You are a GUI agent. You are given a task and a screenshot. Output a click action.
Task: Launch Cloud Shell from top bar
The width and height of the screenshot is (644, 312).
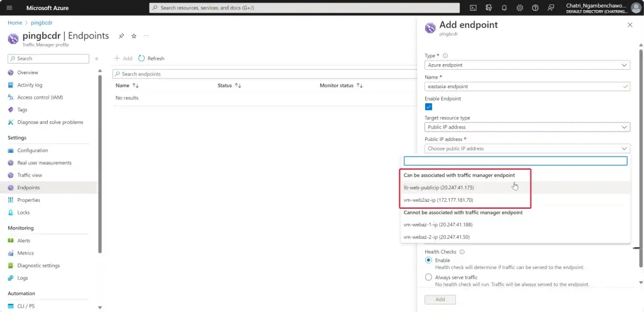tap(473, 8)
